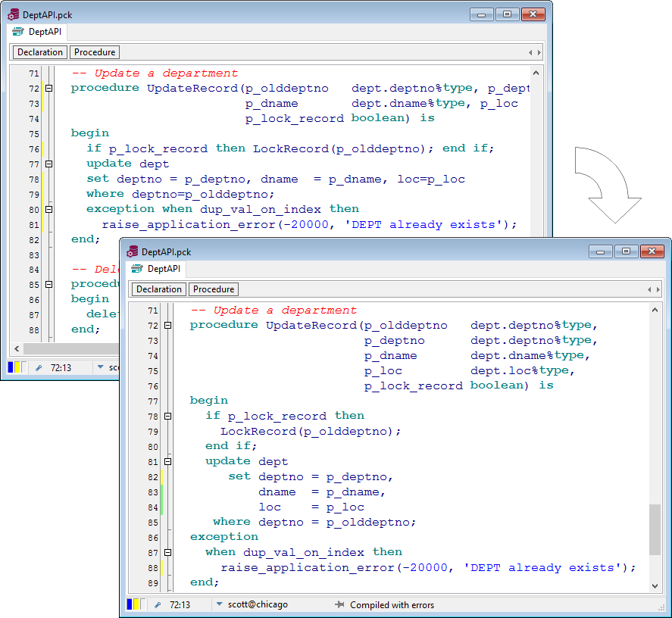672x618 pixels.
Task: Click the 'update dept' line in the front window
Action: click(246, 461)
